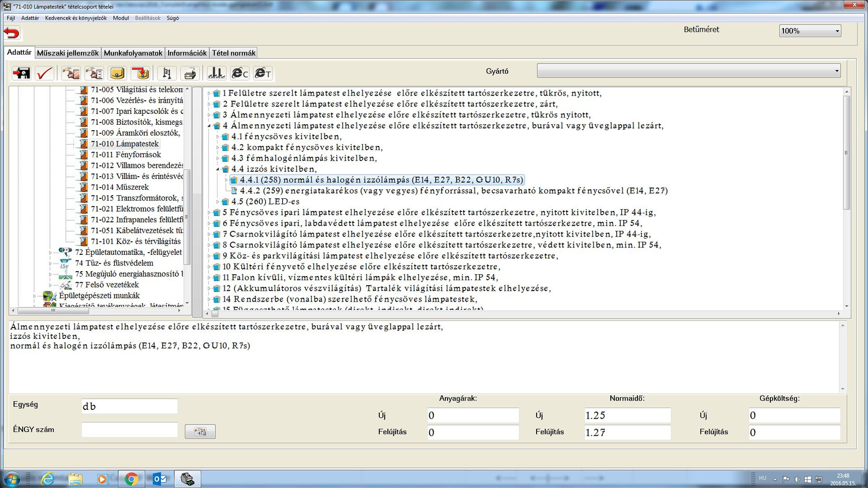Viewport: 868px width, 488px height.
Task: Click the red back arrow icon
Action: click(11, 33)
